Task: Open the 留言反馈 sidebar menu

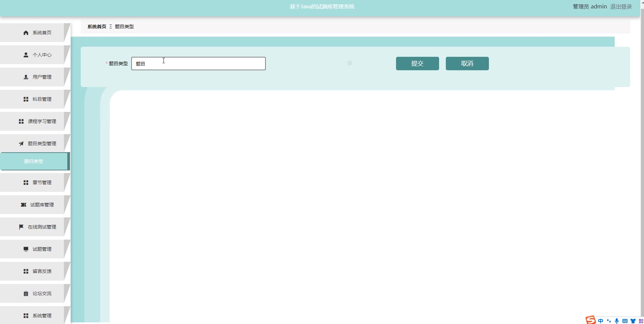Action: coord(35,271)
